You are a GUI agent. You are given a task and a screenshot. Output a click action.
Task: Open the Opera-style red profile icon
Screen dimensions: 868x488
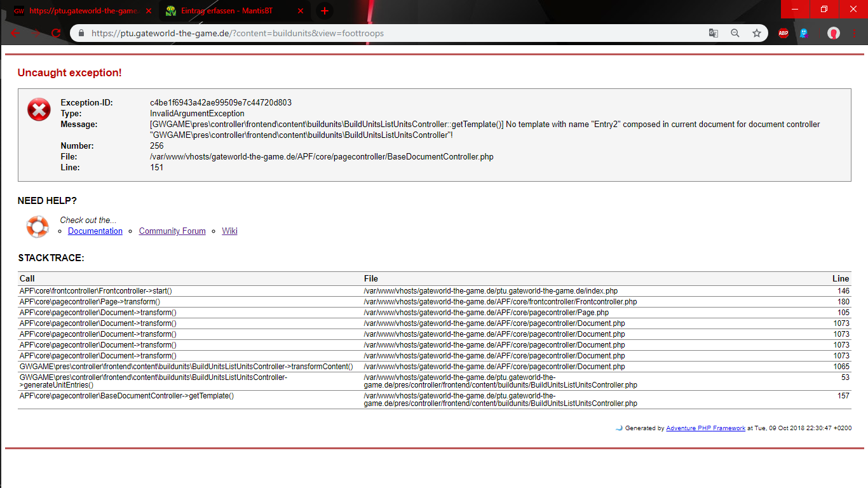(x=834, y=33)
